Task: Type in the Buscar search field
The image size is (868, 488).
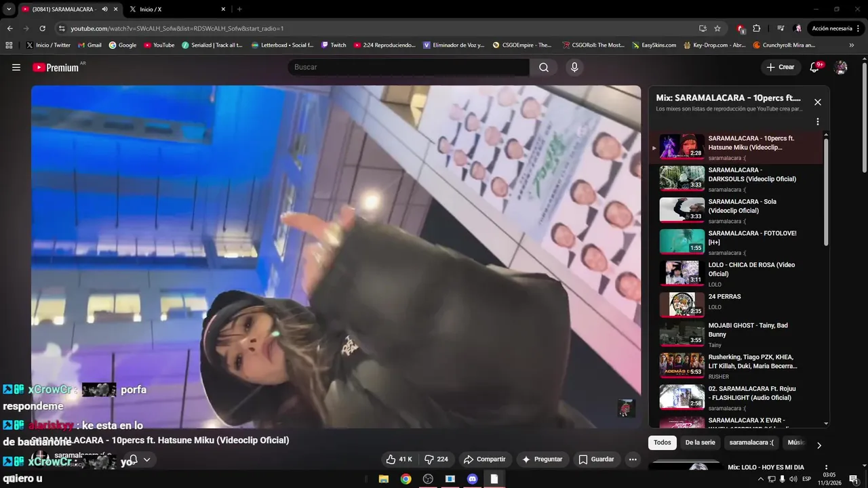Action: 408,67
